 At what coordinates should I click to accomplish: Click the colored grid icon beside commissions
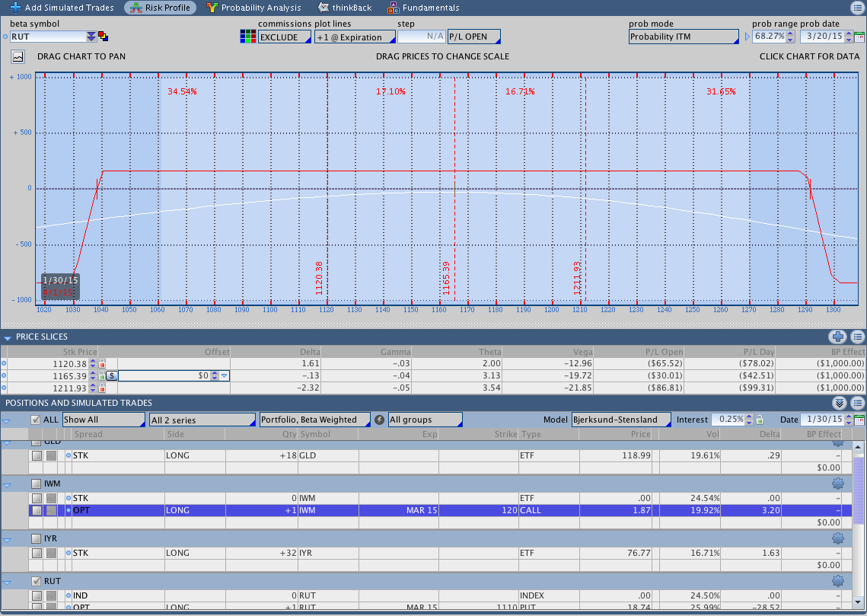pyautogui.click(x=247, y=37)
